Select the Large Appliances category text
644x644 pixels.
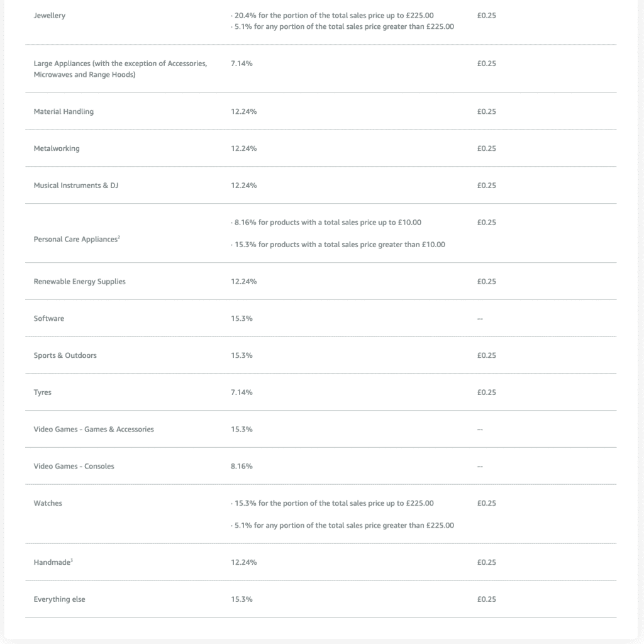[x=120, y=69]
